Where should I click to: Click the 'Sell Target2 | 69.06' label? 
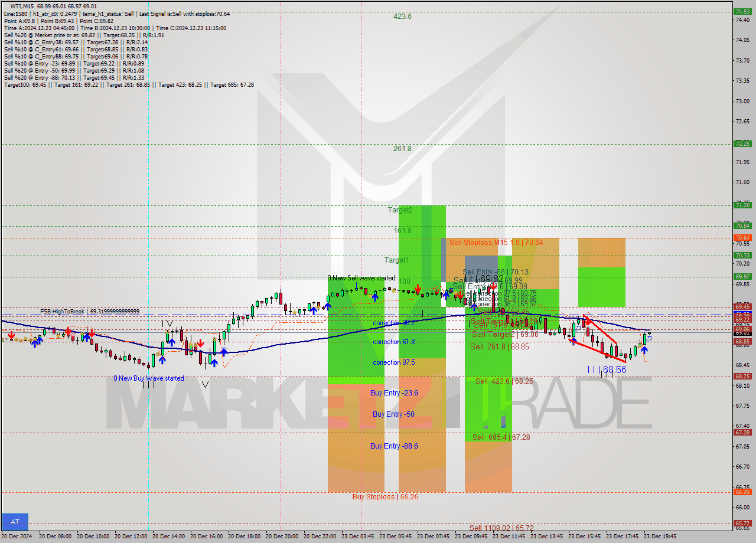[x=505, y=334]
